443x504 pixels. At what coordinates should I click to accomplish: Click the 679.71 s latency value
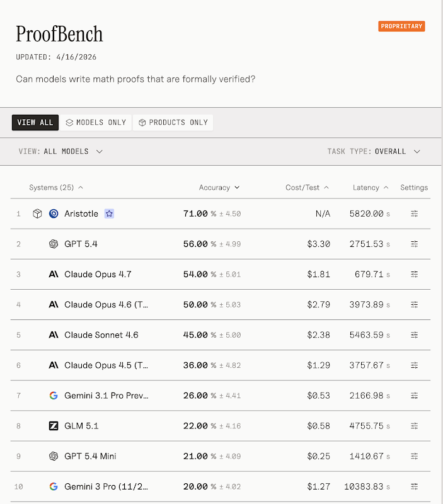(372, 274)
